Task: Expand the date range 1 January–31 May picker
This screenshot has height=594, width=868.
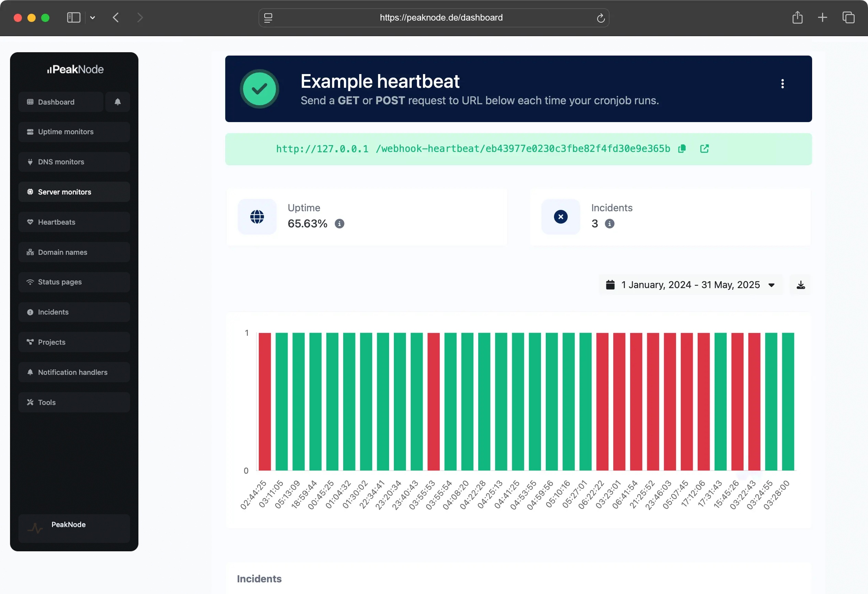Action: (x=690, y=285)
